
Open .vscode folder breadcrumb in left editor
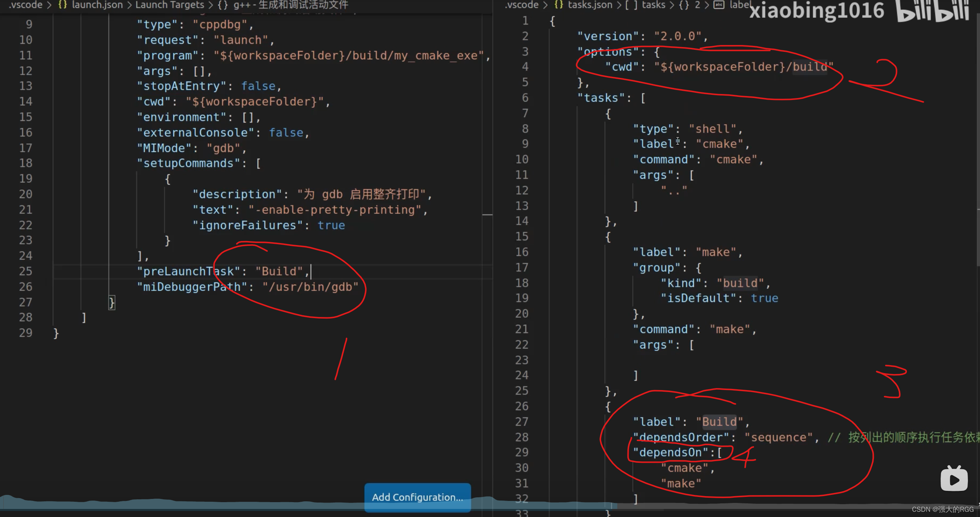(25, 5)
